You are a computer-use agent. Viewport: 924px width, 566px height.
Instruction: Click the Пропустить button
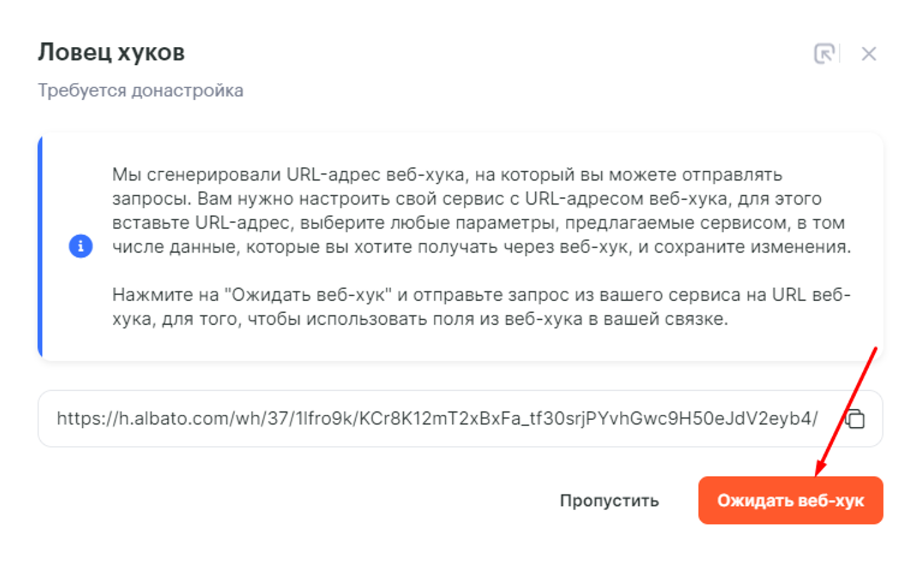point(609,501)
